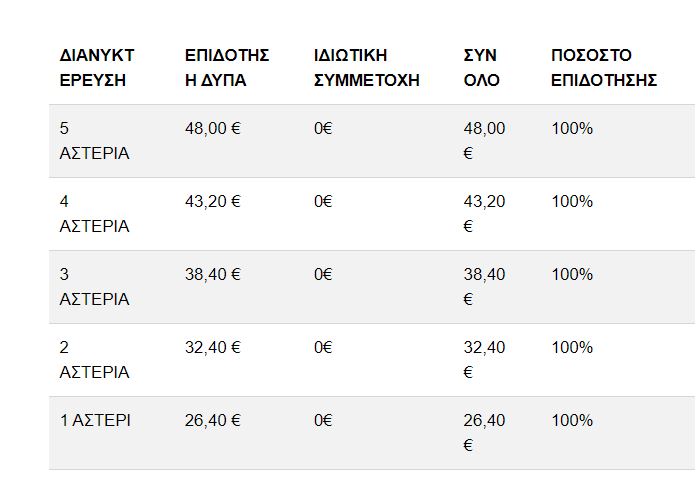
Task: Click the ΠΟΣΟΣΤΟ ΕΠΙΔΟΤΗΣΗΣ header
Action: [603, 68]
